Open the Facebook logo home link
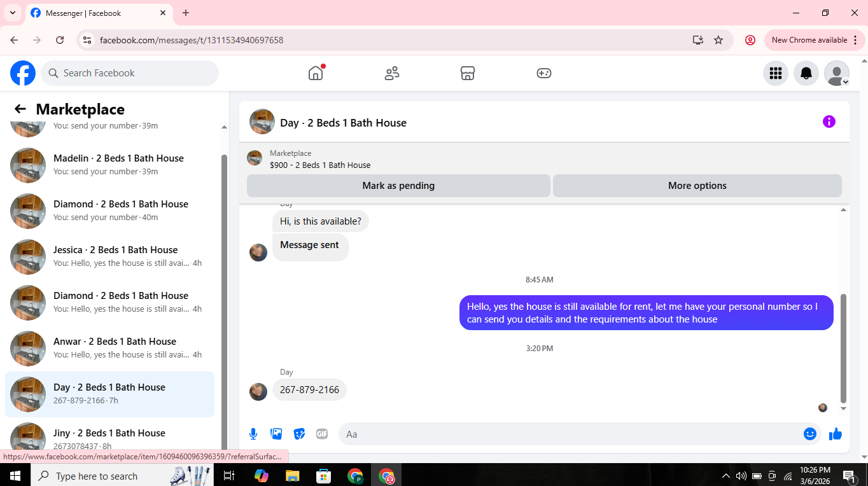The height and width of the screenshot is (486, 868). point(23,73)
